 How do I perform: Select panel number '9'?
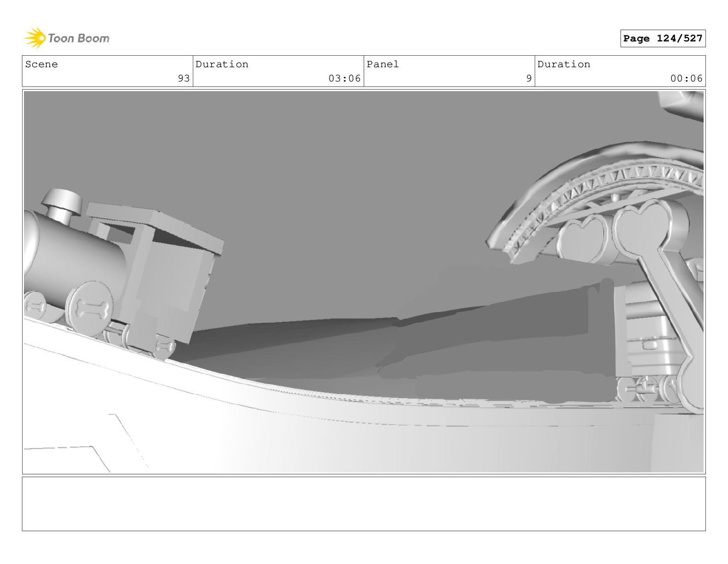click(529, 78)
